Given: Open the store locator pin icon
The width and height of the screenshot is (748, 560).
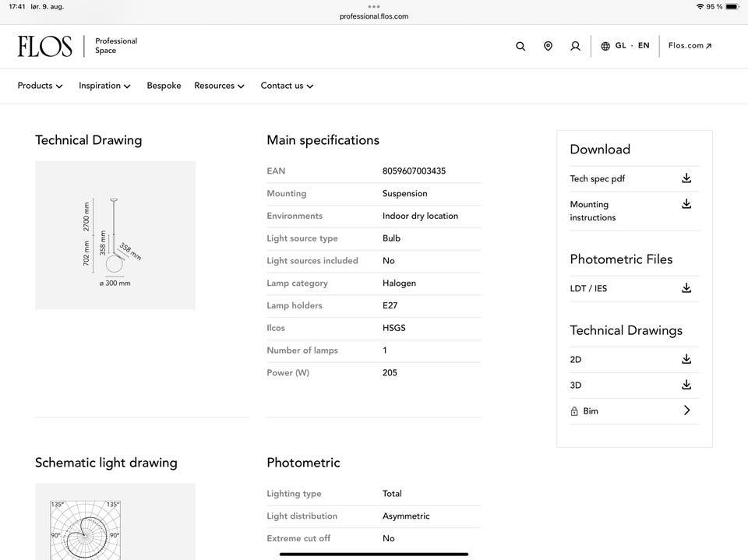Looking at the screenshot, I should pos(548,46).
